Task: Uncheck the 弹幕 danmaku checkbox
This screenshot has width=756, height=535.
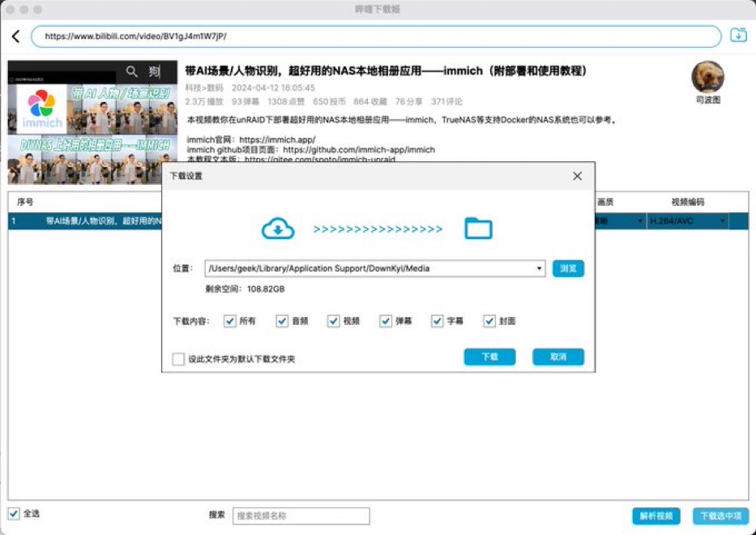Action: click(386, 321)
